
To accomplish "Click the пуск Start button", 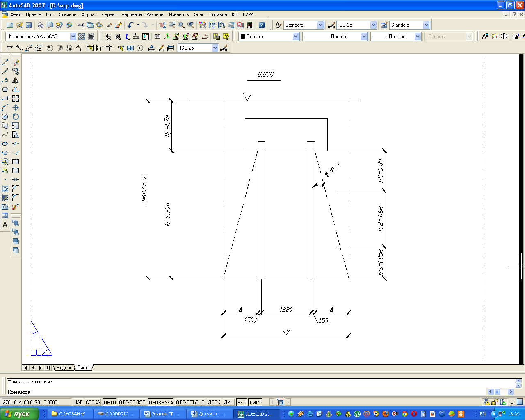I will coord(19,414).
